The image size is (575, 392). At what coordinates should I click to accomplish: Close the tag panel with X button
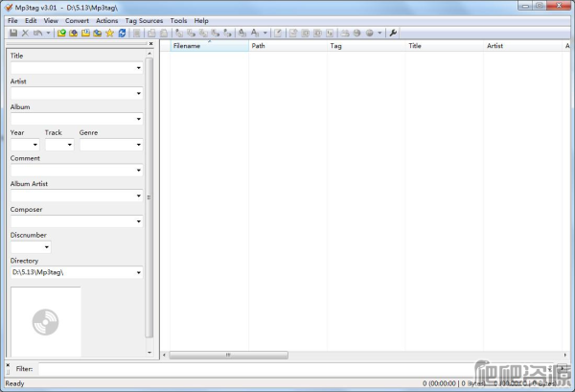[x=149, y=44]
